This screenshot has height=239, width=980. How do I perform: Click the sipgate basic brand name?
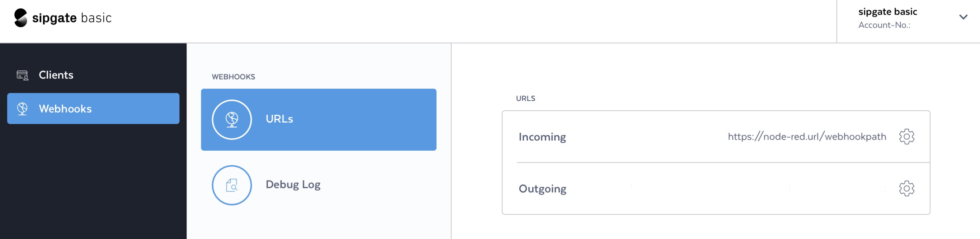tap(72, 18)
